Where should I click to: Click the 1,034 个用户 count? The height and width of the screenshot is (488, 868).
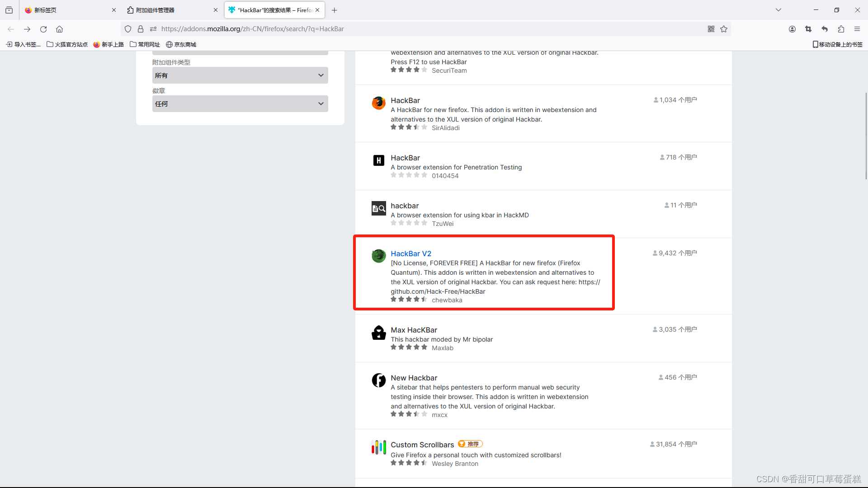tap(675, 100)
